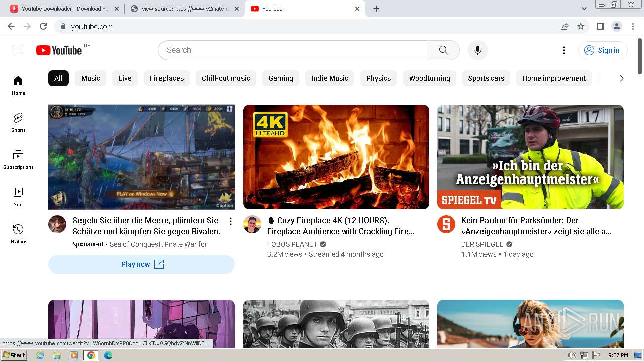Screen dimensions: 644x362
Task: Open the YouTube hamburger guide menu
Action: [x=18, y=50]
